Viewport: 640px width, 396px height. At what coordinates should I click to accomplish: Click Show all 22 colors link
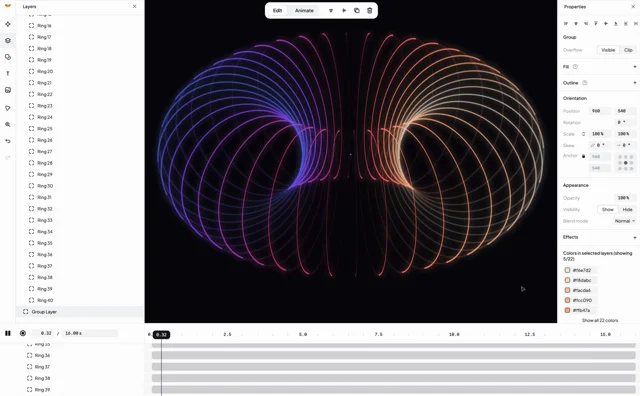(600, 320)
